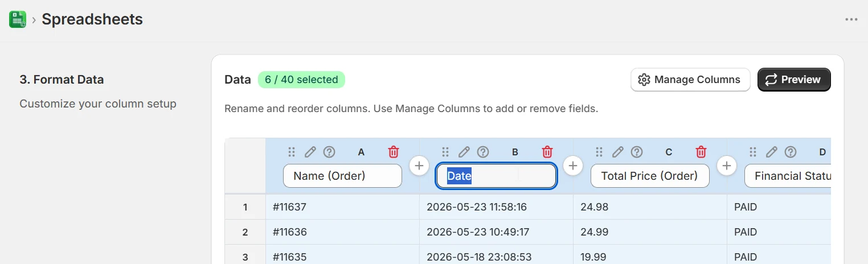Screen dimensions: 868x264
Task: Open Manage Columns
Action: coord(690,80)
